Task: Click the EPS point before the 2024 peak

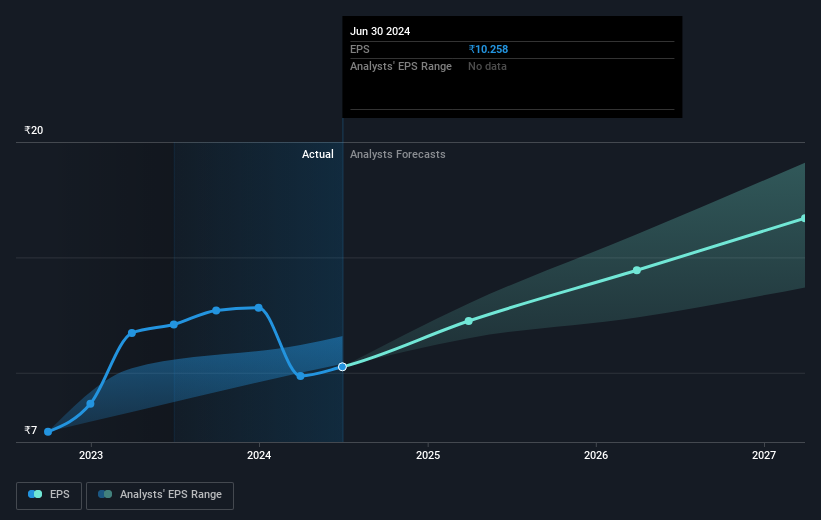Action: 216,311
